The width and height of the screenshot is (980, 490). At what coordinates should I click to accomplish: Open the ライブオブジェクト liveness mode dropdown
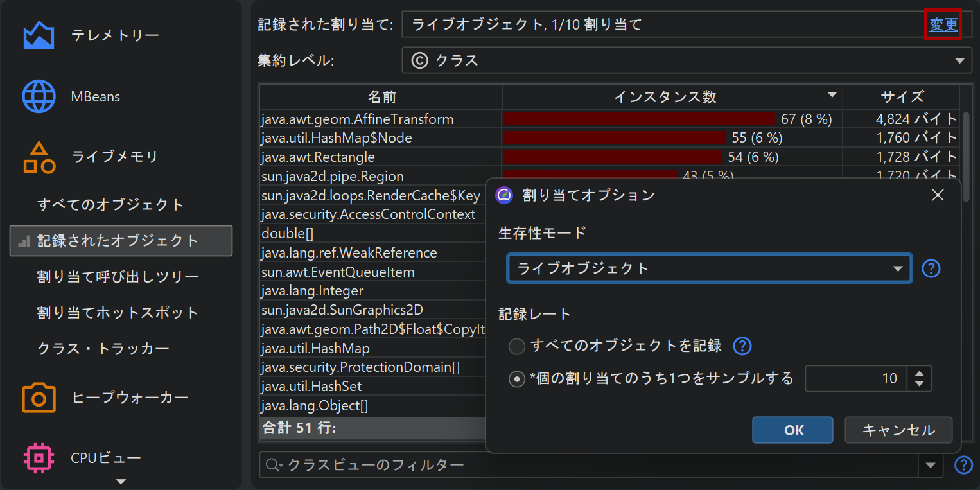click(709, 268)
